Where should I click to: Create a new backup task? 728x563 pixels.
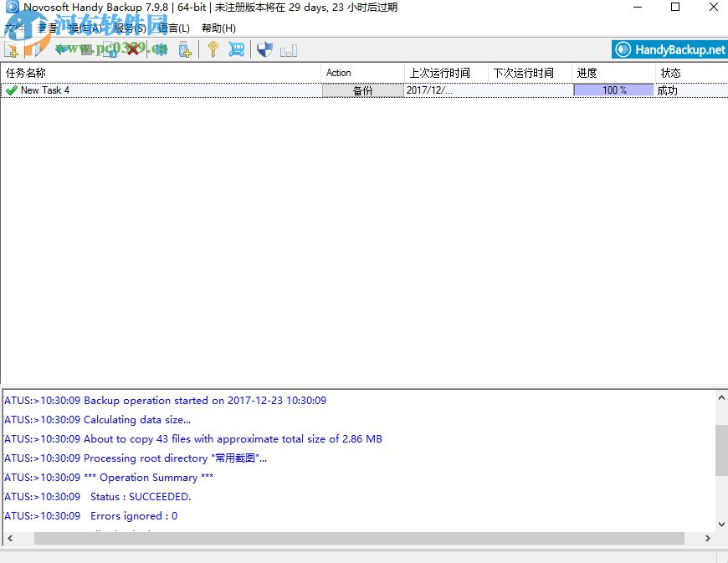point(12,49)
